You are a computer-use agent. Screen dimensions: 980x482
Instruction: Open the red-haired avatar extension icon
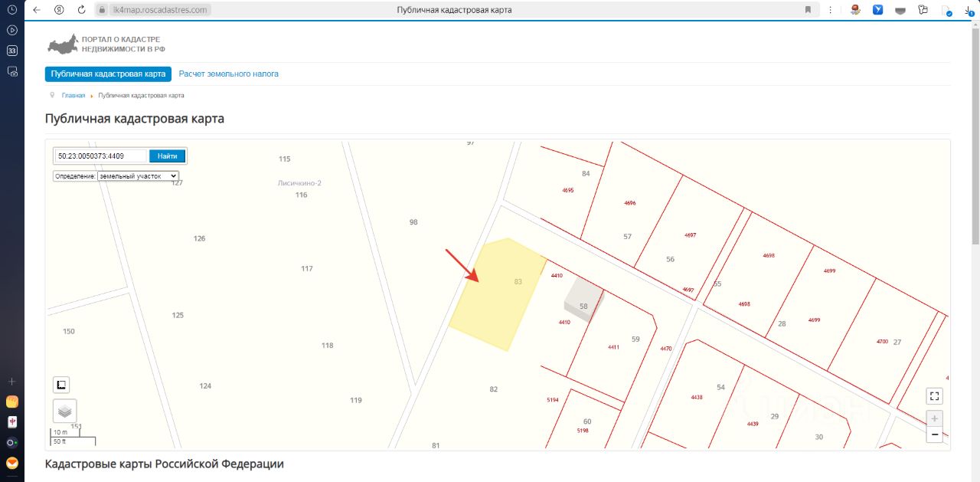click(x=855, y=10)
